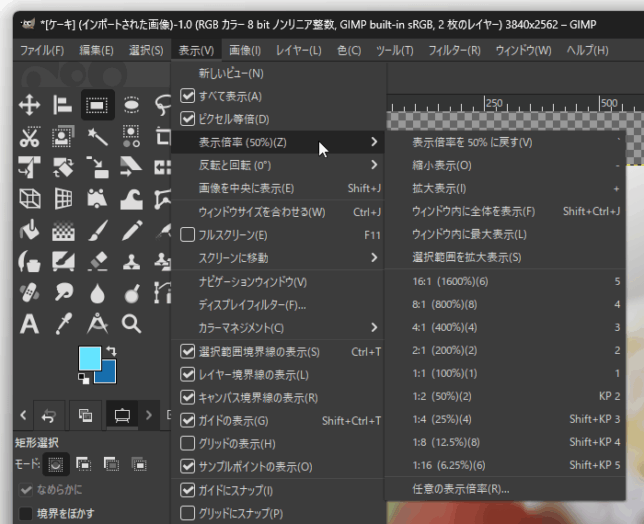
Task: Choose the Fuzzy Select magic wand
Action: click(96, 137)
